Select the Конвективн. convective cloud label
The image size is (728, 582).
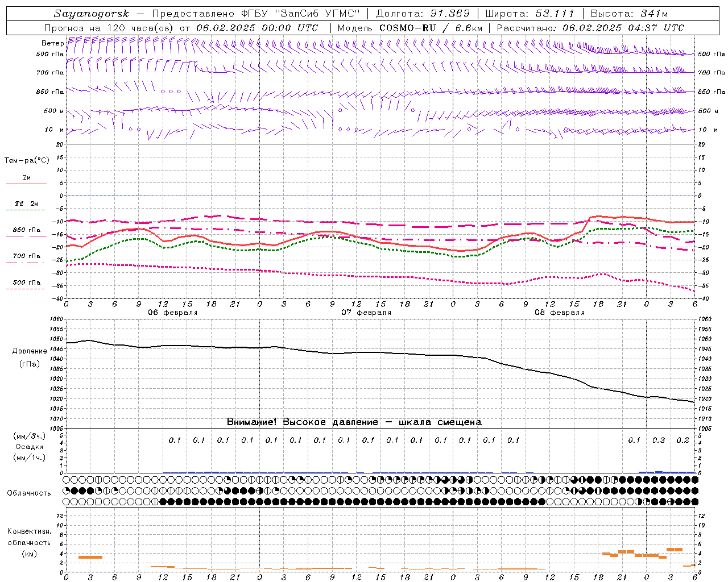pyautogui.click(x=29, y=531)
